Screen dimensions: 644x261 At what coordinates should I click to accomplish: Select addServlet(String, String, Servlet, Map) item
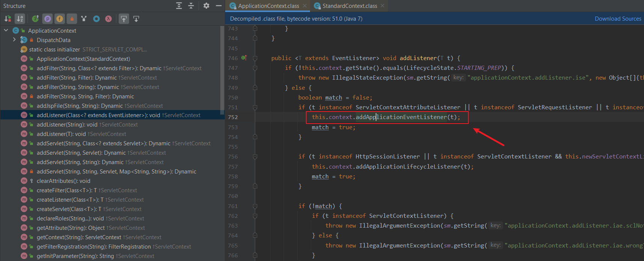point(116,172)
